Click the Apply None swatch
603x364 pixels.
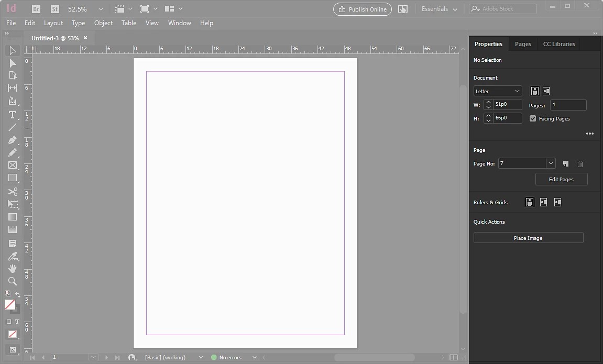tap(13, 334)
